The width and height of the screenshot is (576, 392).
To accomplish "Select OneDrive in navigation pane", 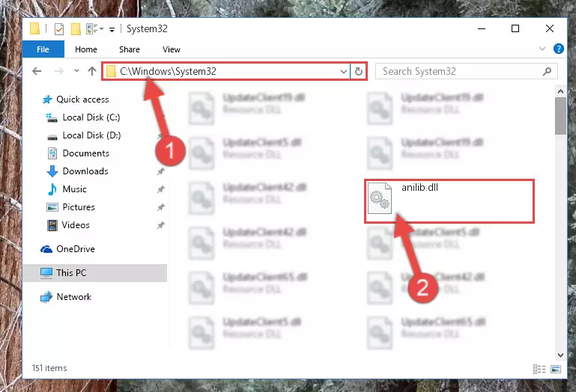I will 76,249.
